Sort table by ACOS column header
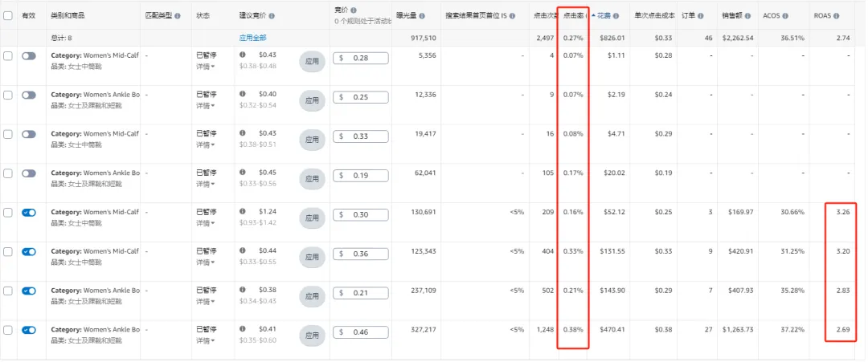Viewport: 868px width, 362px height. point(771,16)
